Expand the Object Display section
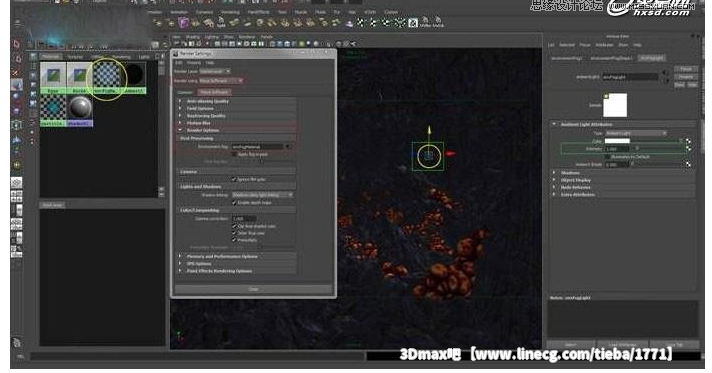712x373 pixels. (x=623, y=180)
